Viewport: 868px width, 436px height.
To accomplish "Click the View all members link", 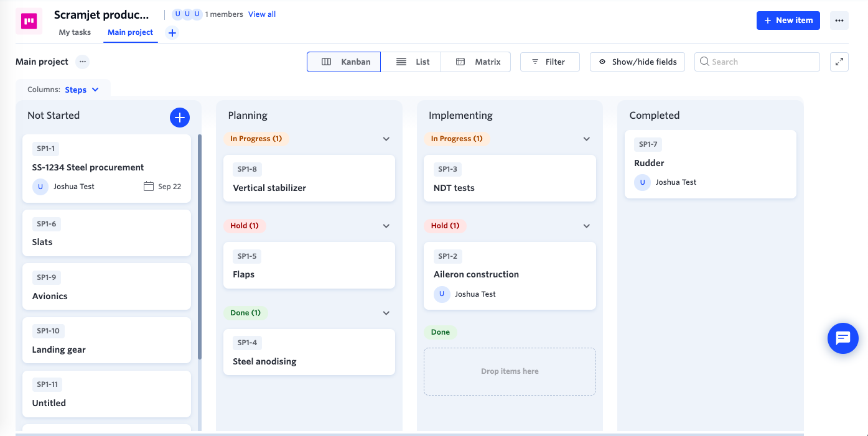I will point(262,14).
